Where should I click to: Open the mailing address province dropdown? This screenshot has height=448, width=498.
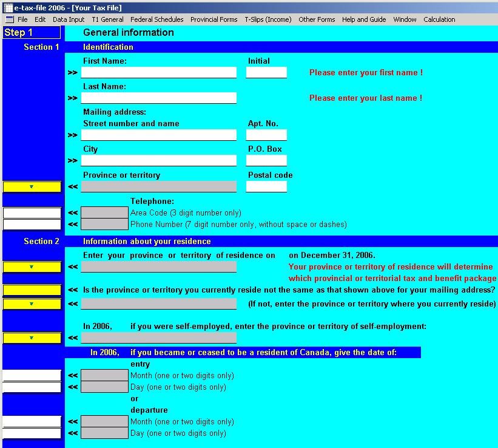(x=32, y=187)
